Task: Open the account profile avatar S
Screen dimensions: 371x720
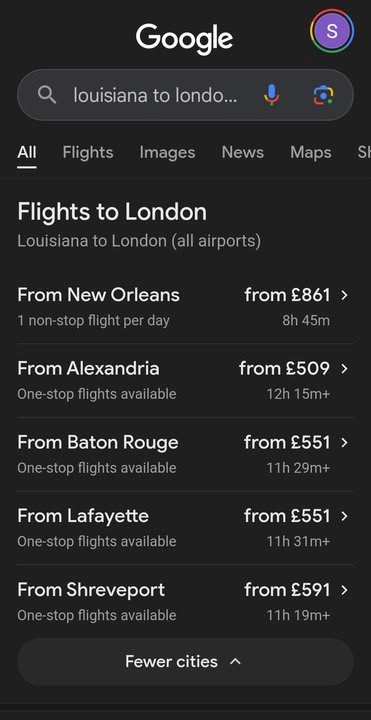Action: click(x=332, y=32)
